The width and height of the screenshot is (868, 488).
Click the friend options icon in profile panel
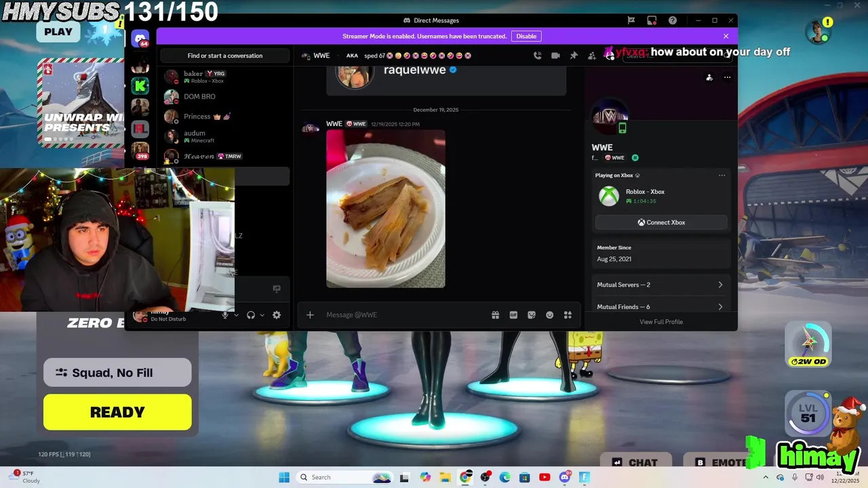click(x=709, y=77)
